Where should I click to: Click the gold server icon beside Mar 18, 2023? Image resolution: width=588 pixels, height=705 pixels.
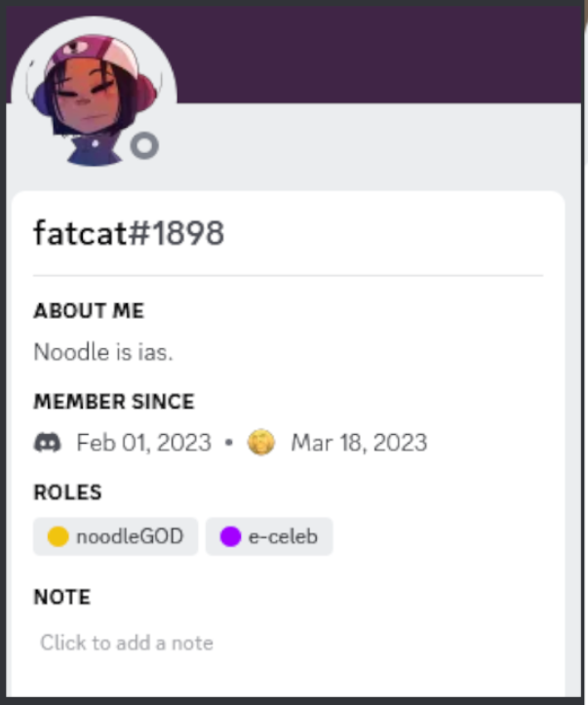[260, 443]
